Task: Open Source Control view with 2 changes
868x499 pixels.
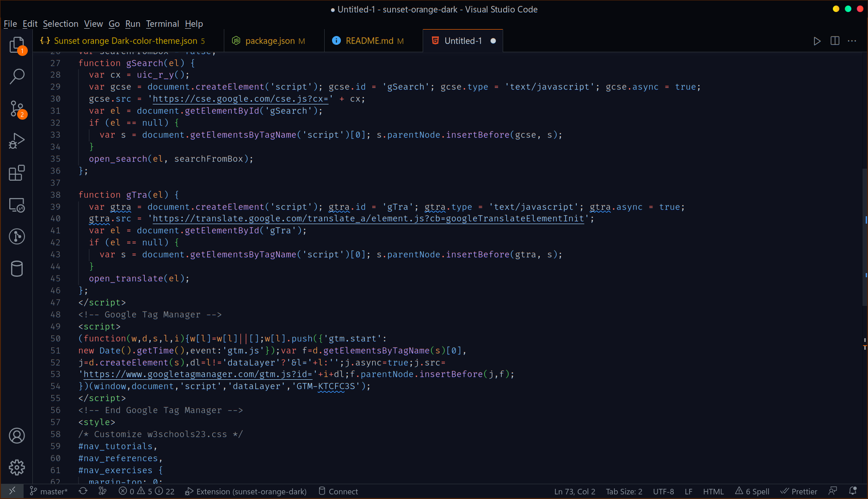Action: click(x=17, y=109)
